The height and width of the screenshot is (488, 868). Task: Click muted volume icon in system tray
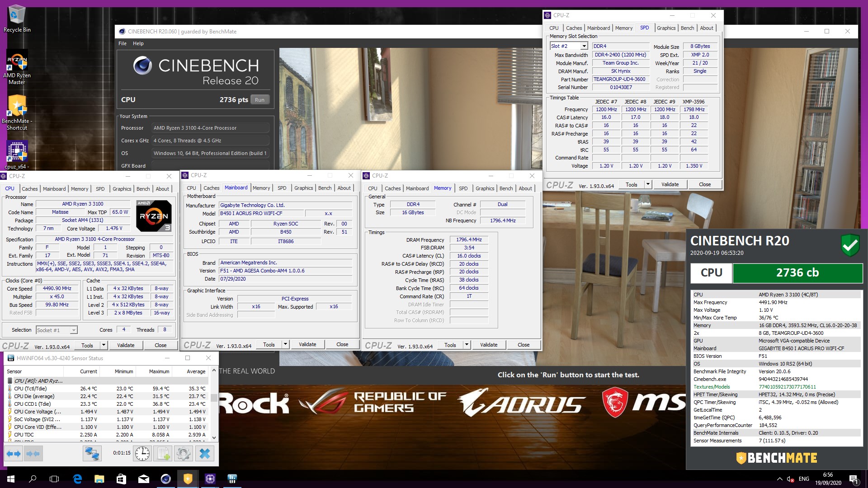[x=790, y=479]
